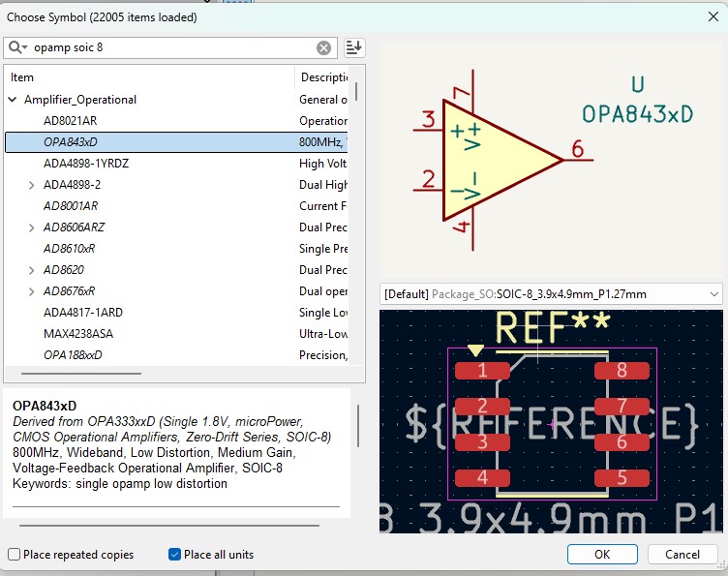Select AD8021AR in the symbol list

coord(70,121)
